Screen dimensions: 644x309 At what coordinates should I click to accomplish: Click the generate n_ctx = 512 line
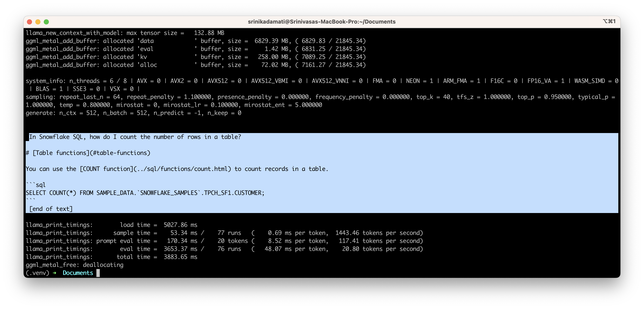133,113
